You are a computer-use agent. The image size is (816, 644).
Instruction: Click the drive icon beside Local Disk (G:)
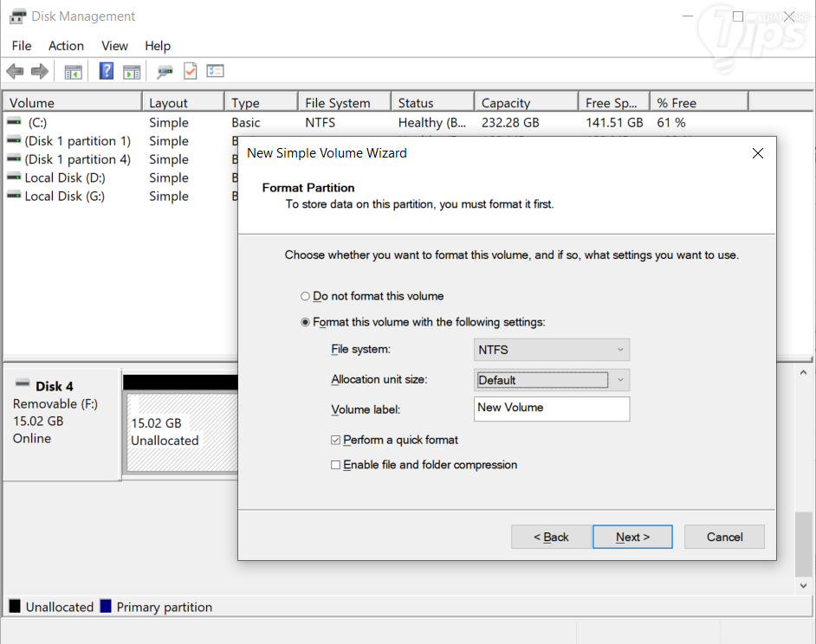point(14,196)
